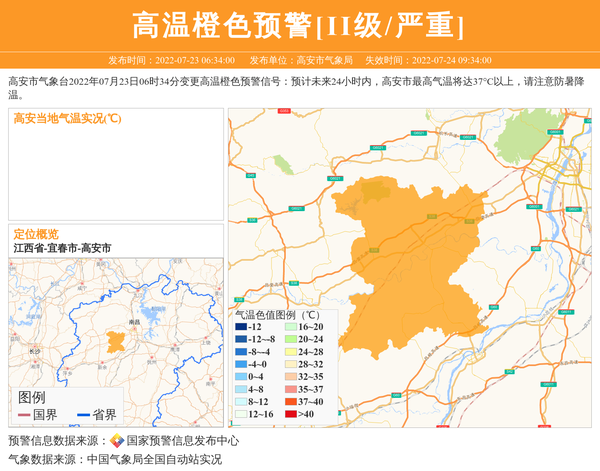Image resolution: width=600 pixels, height=471 pixels.
Task: Click the National Warning Center logo icon
Action: (117, 441)
